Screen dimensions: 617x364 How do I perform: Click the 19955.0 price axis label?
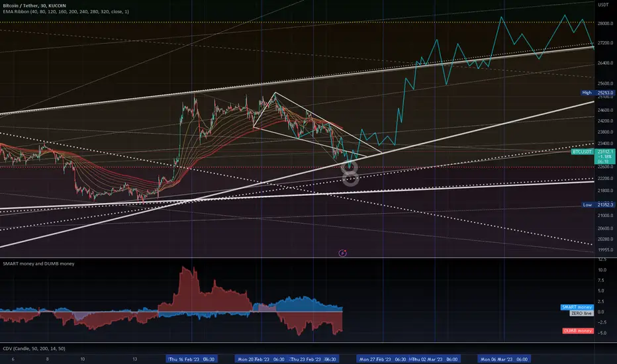[x=605, y=250]
